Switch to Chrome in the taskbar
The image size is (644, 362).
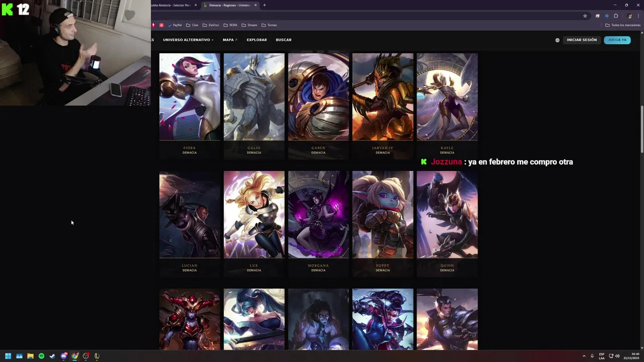74,356
